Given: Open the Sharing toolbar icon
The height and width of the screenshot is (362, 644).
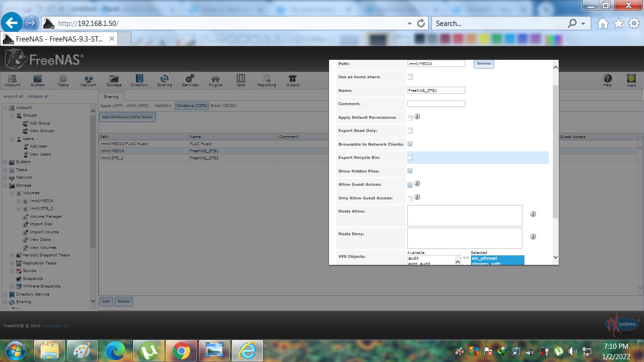Looking at the screenshot, I should [x=165, y=81].
